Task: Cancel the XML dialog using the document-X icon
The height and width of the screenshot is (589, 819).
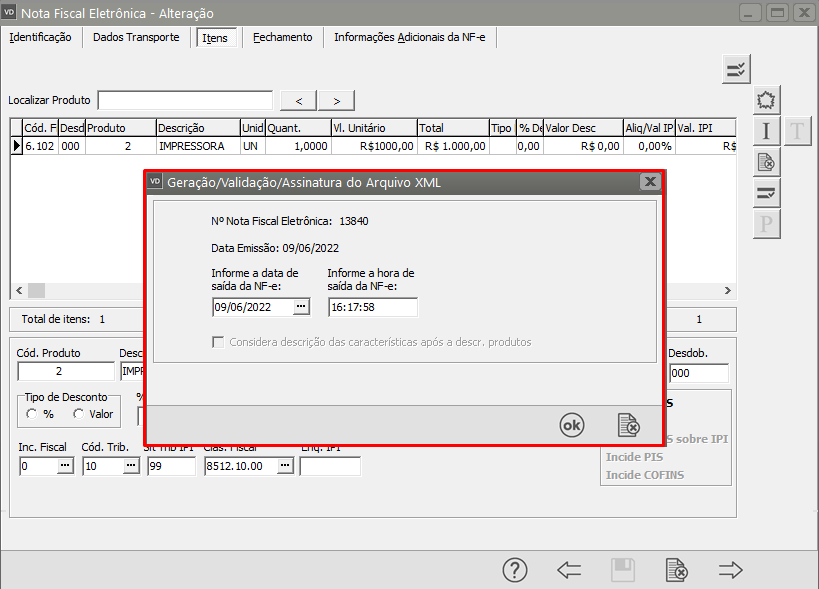Action: click(629, 425)
